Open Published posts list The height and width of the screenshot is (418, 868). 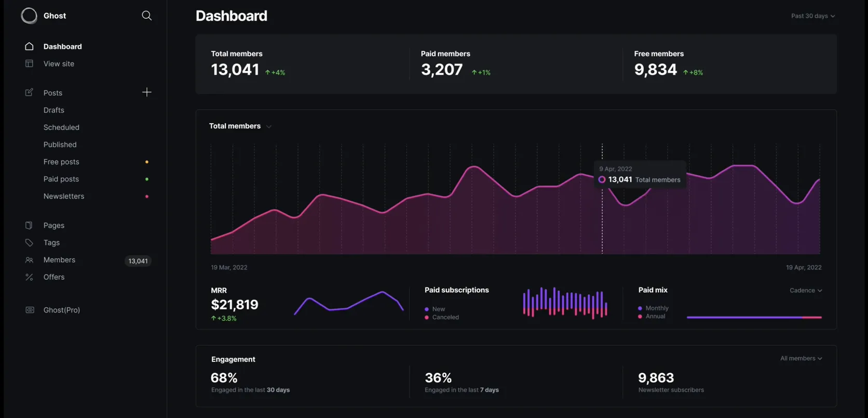(60, 144)
